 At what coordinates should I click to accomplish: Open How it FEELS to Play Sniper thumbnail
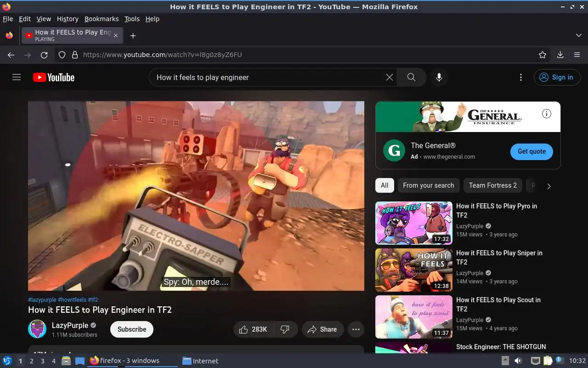[x=414, y=270]
